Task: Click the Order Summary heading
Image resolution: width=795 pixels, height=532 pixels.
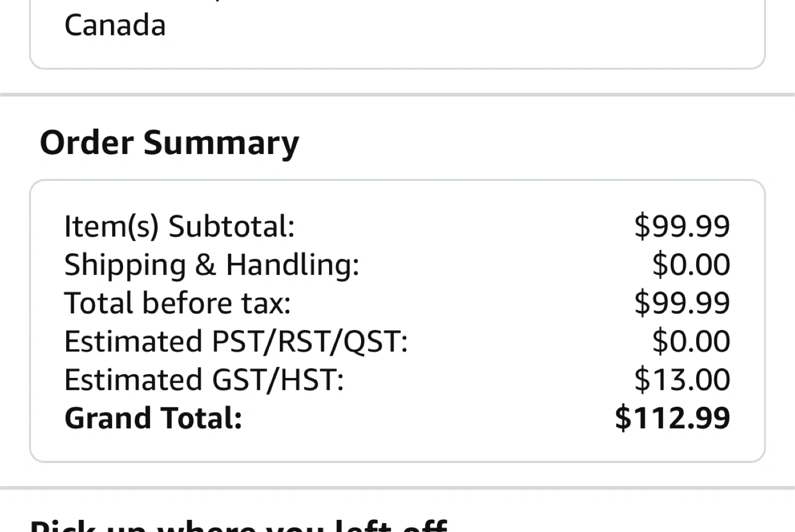Action: coord(169,142)
